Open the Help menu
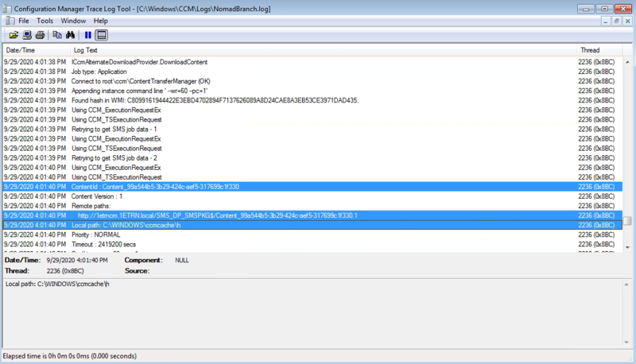Screen dimensions: 636x364 coord(100,21)
